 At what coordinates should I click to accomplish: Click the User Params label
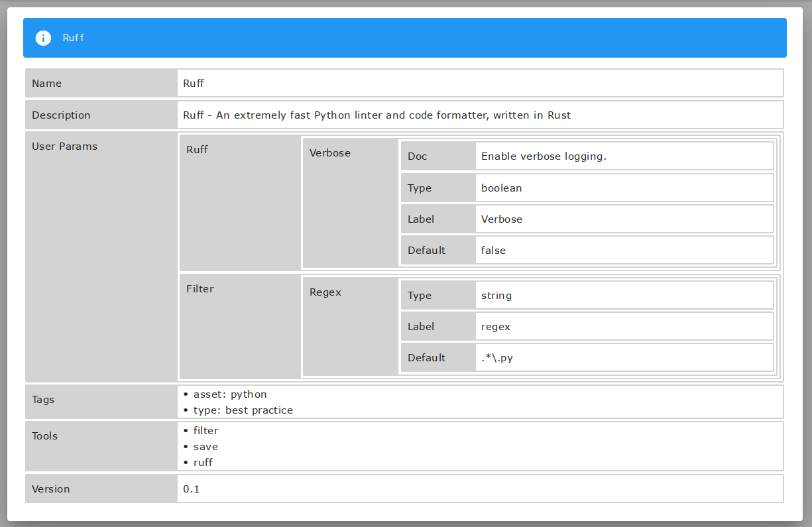click(64, 146)
